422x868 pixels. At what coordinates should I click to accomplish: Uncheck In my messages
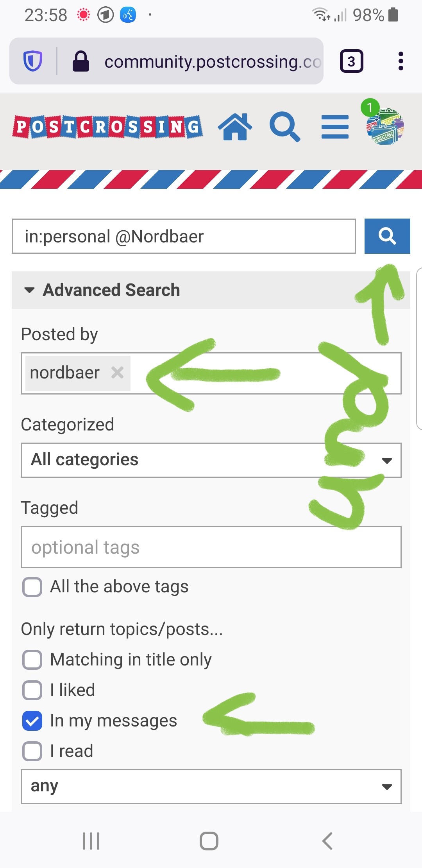coord(32,721)
